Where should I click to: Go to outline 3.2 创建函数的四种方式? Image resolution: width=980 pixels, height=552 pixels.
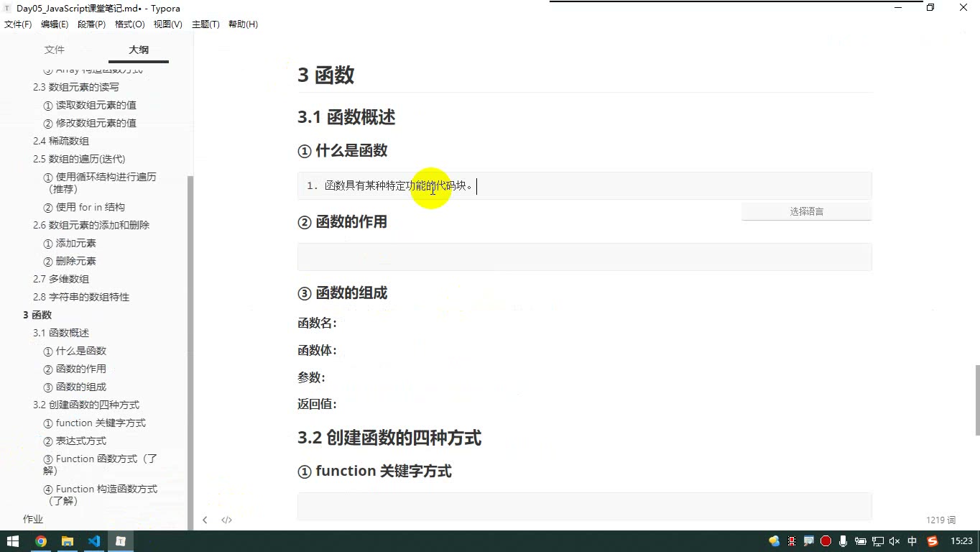pos(86,405)
